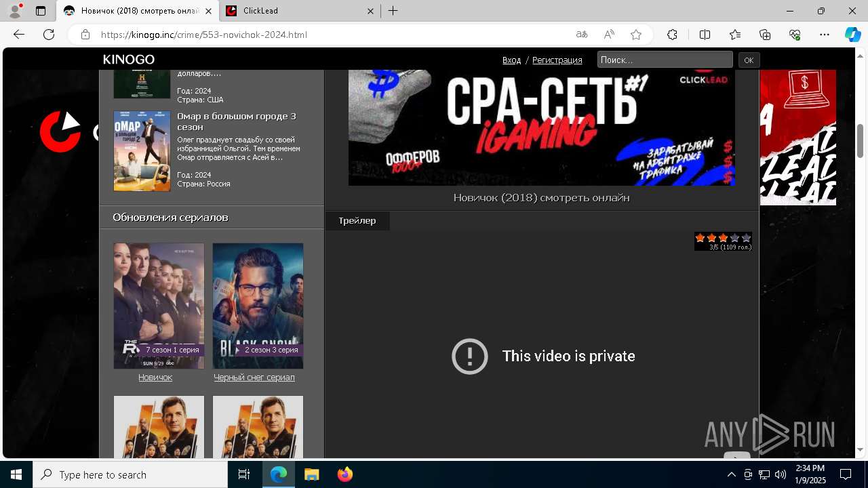Refresh the current page

pyautogui.click(x=49, y=35)
